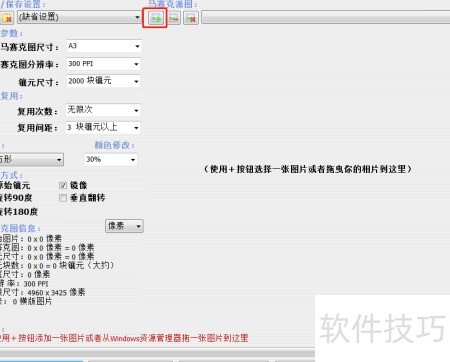Click the mosaic source image path field

click(326, 17)
